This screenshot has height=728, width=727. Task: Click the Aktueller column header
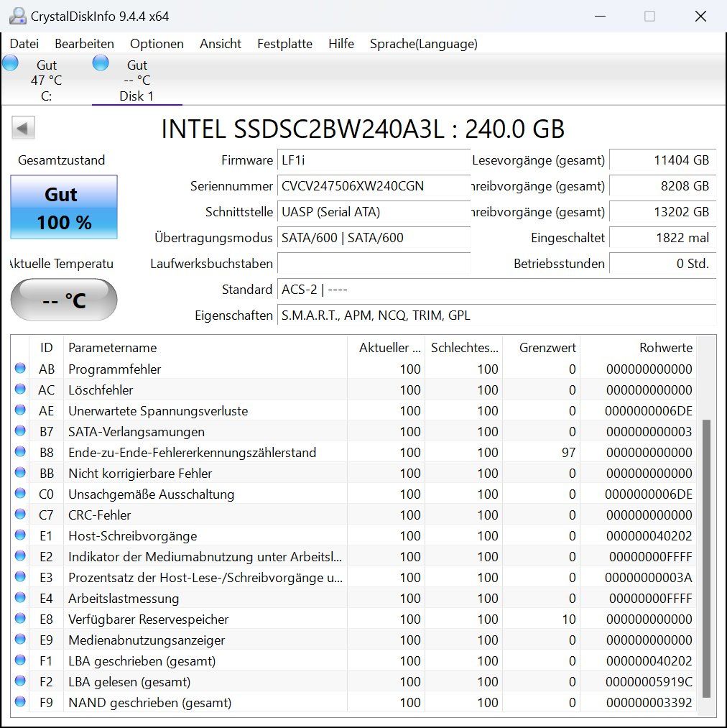[x=386, y=348]
